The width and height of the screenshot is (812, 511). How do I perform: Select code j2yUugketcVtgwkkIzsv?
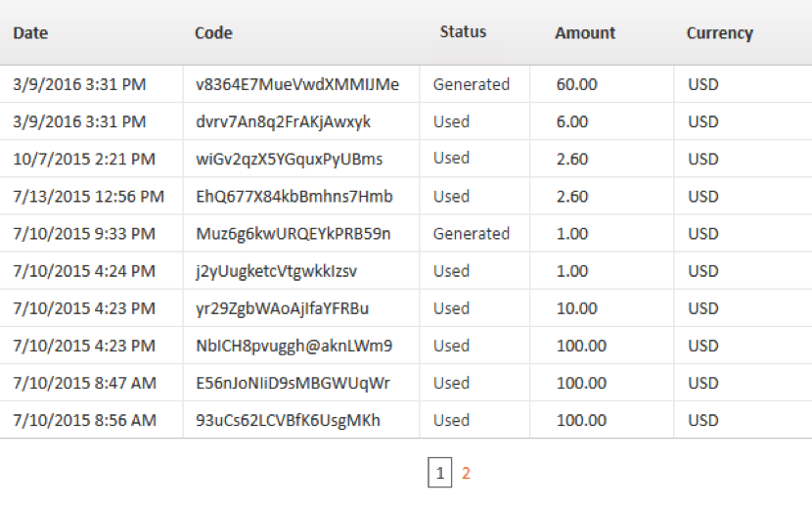[276, 271]
